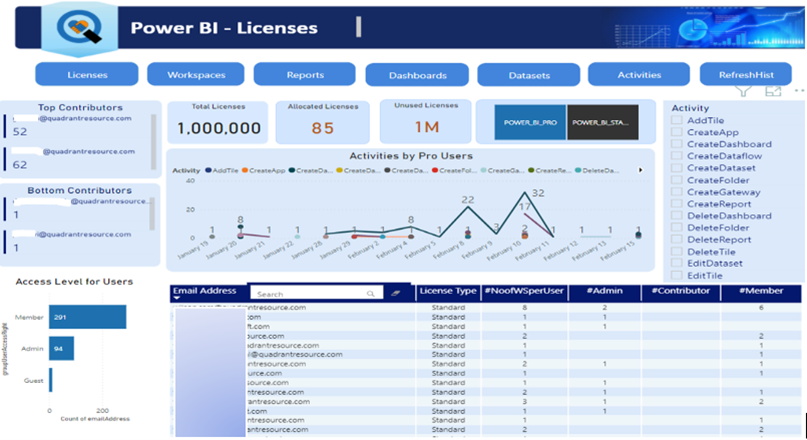Check the AddTile activity checkbox

click(x=677, y=120)
